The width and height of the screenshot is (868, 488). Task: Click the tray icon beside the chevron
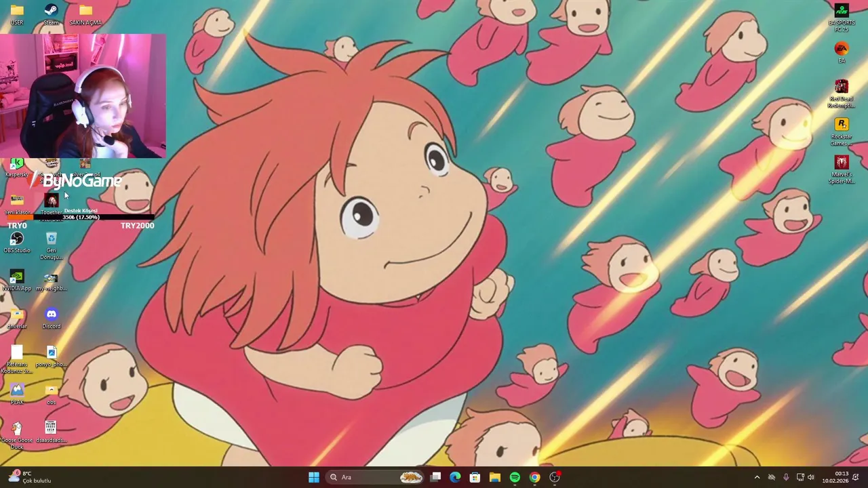(772, 477)
